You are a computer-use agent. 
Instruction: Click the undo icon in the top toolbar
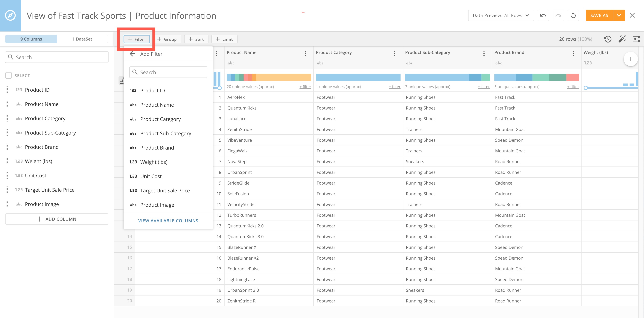pyautogui.click(x=543, y=15)
